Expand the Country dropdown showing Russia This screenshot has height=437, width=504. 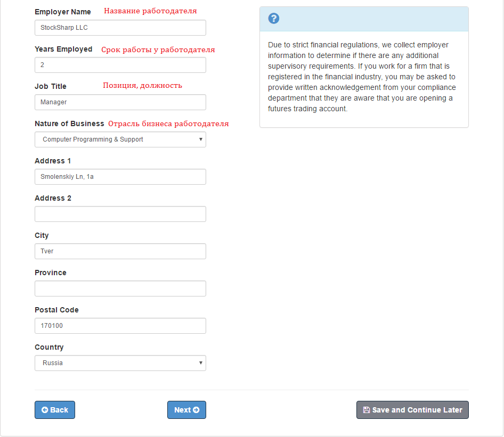120,363
